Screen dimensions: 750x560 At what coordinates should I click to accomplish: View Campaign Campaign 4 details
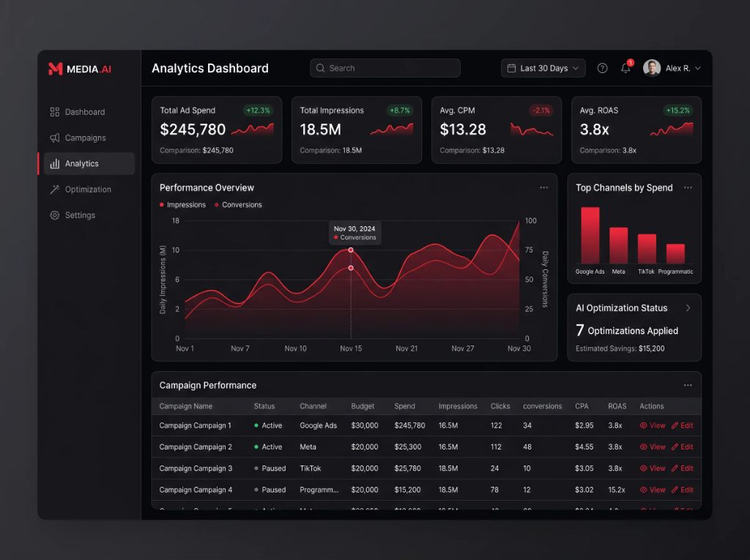coord(653,490)
